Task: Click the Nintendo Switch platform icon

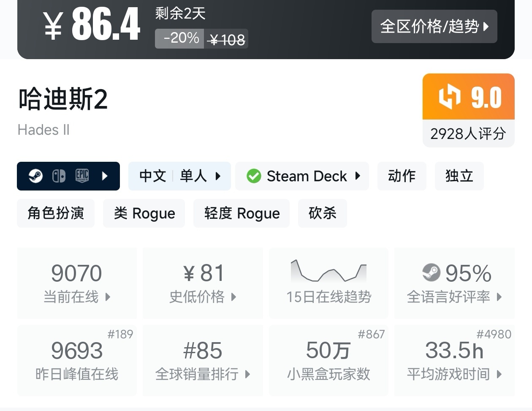Action: (x=59, y=176)
